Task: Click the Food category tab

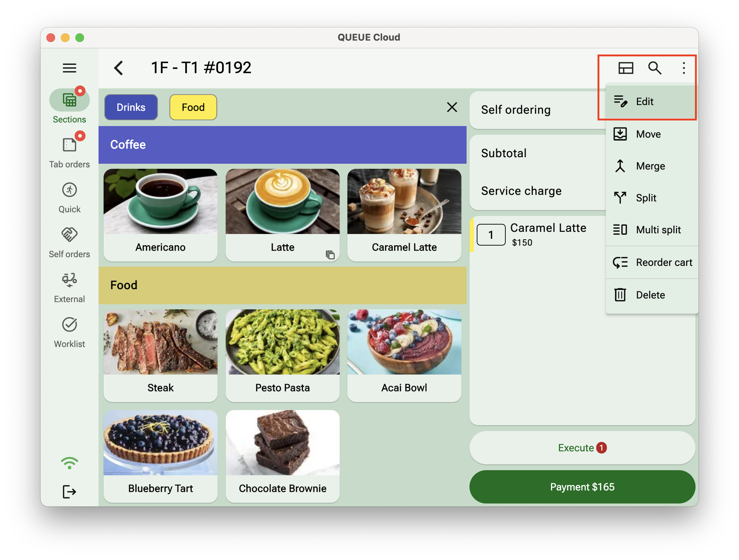Action: coord(193,108)
